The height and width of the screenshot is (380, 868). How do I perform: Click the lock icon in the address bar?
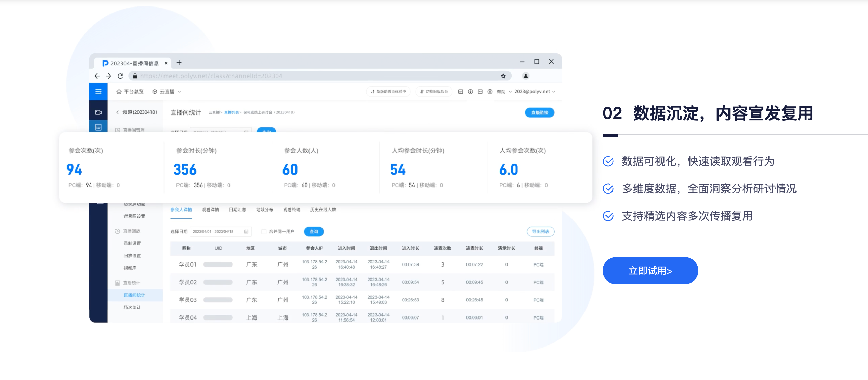(x=135, y=76)
